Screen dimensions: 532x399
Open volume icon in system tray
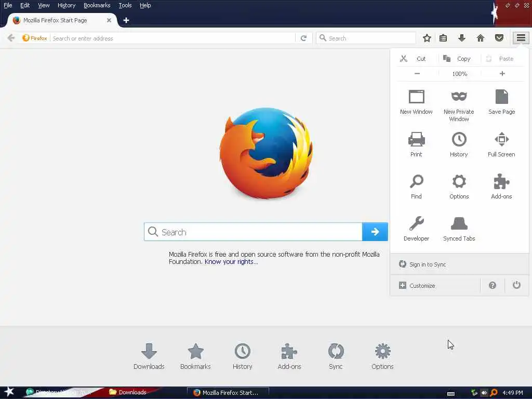(484, 393)
